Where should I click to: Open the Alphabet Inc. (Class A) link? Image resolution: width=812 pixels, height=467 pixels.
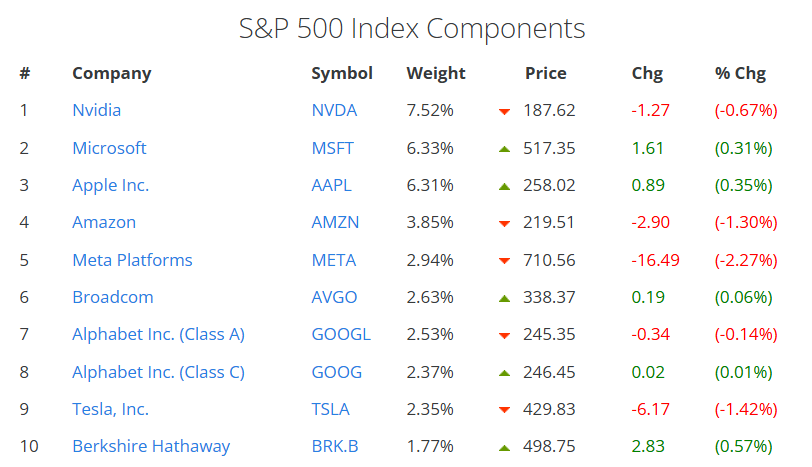pos(158,335)
